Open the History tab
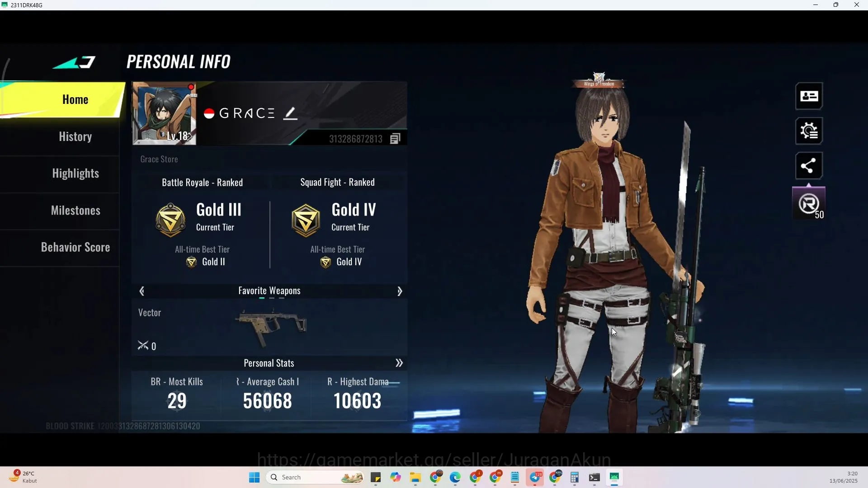This screenshot has height=488, width=868. point(75,137)
